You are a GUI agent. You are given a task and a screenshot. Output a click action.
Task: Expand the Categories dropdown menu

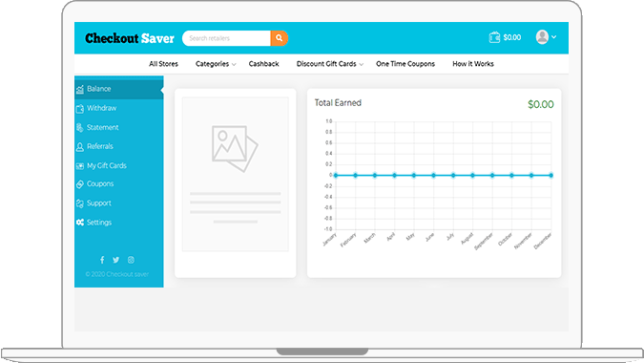click(216, 64)
